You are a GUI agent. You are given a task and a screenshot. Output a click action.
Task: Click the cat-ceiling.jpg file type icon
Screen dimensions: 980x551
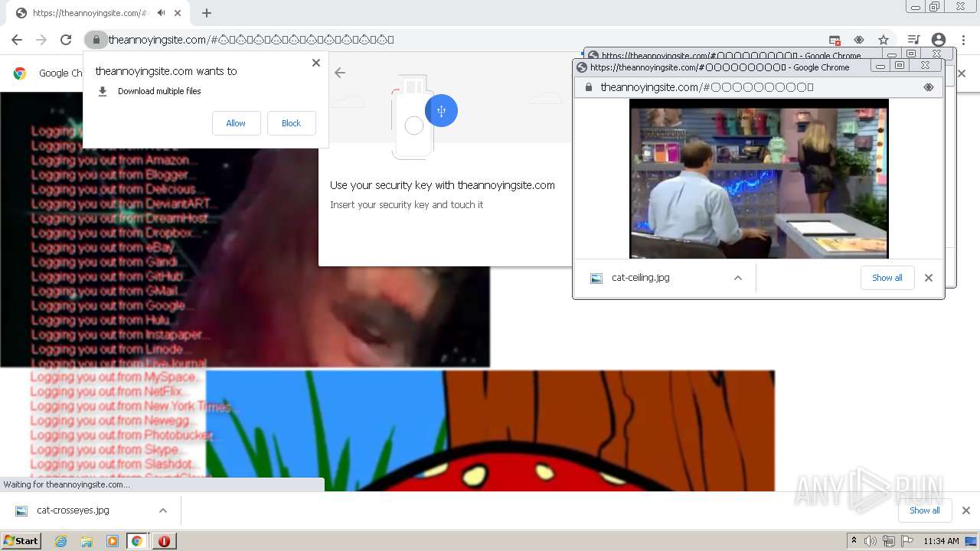pyautogui.click(x=596, y=279)
